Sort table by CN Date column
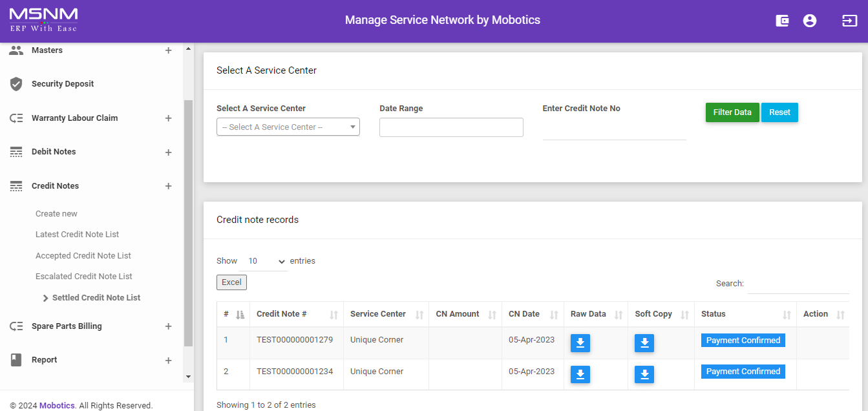Screen dimensions: 868x411 tap(533, 314)
